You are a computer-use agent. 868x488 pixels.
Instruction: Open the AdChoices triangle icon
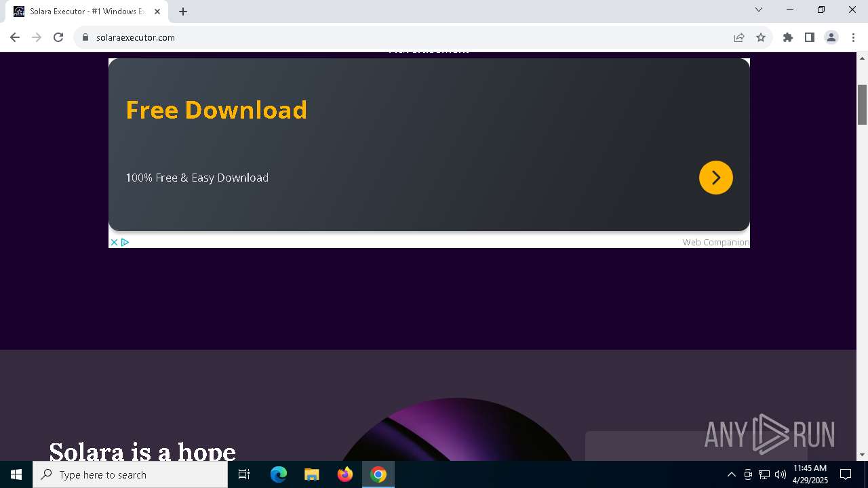(x=125, y=242)
